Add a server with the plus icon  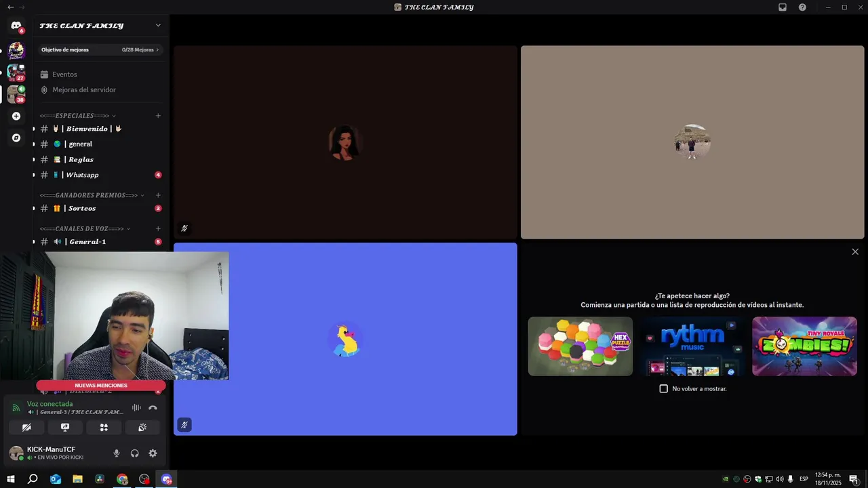click(16, 116)
